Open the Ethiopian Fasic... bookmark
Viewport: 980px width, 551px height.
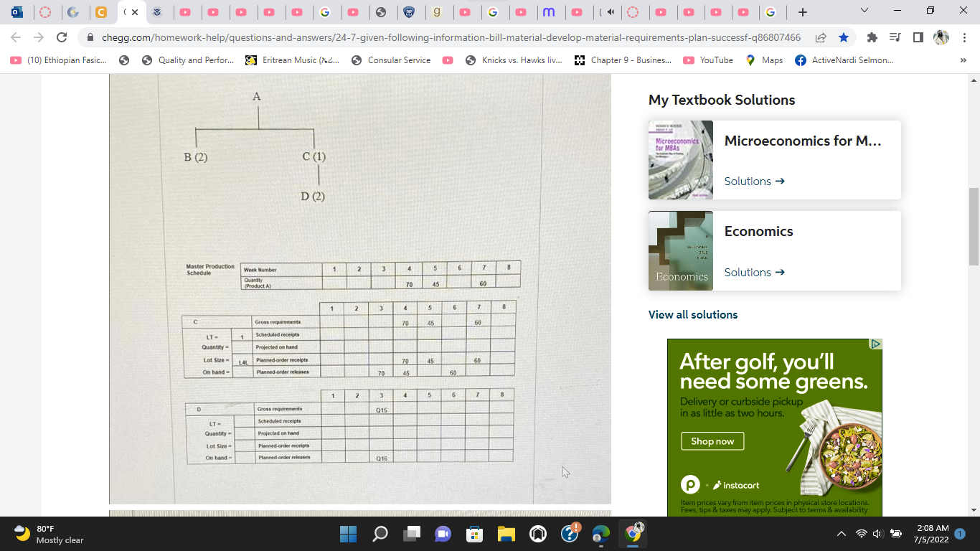click(x=60, y=60)
